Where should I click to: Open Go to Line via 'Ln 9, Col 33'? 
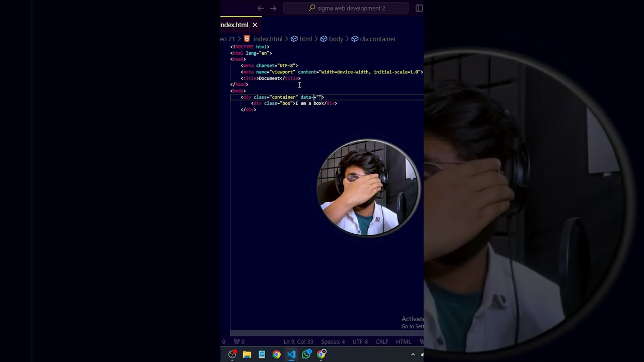[298, 341]
